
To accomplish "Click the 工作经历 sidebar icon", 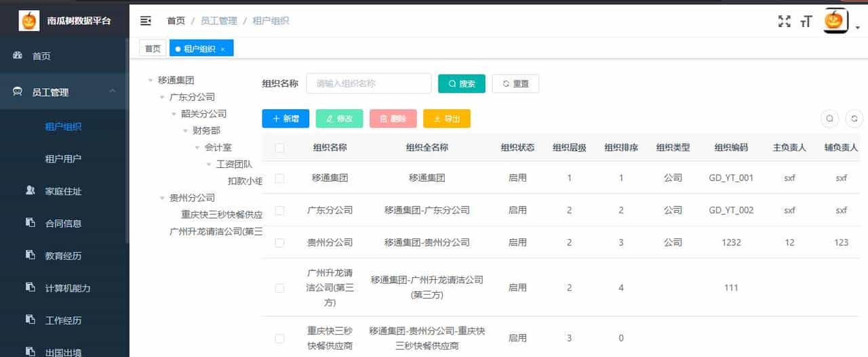I will point(30,319).
